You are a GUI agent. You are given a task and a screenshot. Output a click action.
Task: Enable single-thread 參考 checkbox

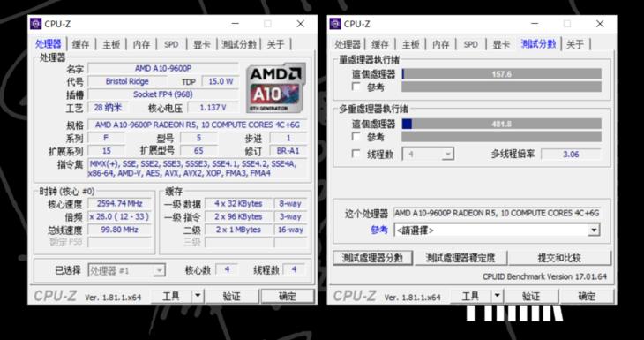click(x=356, y=87)
